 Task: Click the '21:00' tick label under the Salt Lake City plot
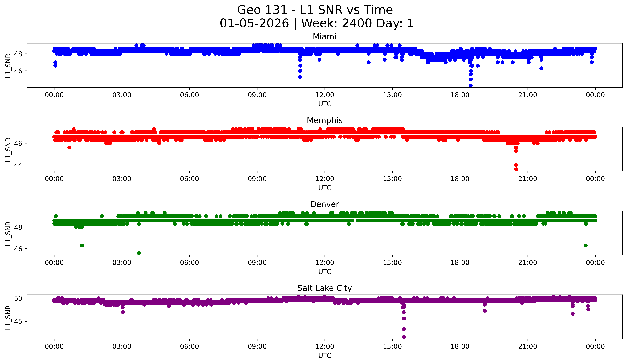point(528,347)
